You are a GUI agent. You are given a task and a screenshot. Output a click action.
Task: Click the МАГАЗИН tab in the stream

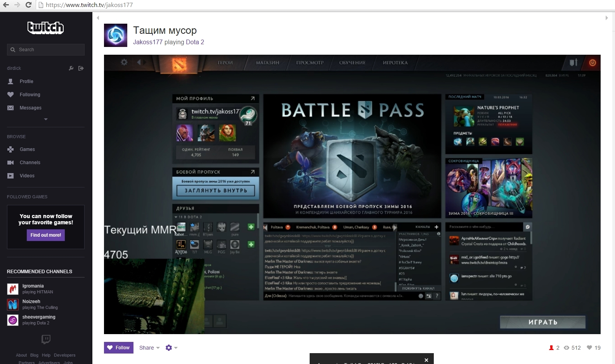[267, 62]
